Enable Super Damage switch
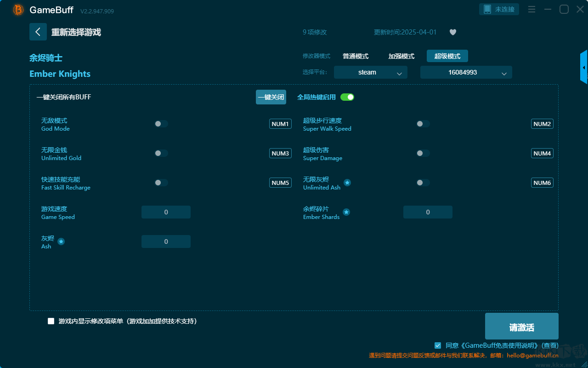The image size is (588, 368). click(423, 153)
